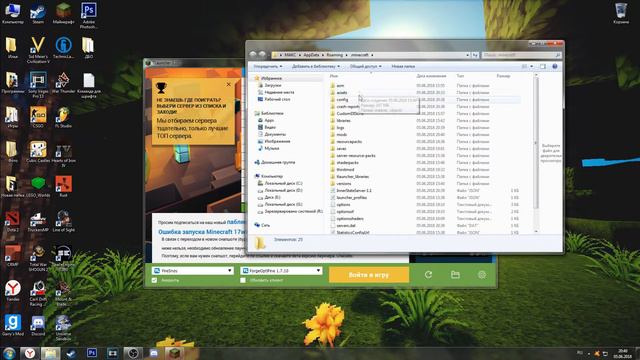
Task: Open the Steam desktop shortcut
Action: tap(38, 12)
